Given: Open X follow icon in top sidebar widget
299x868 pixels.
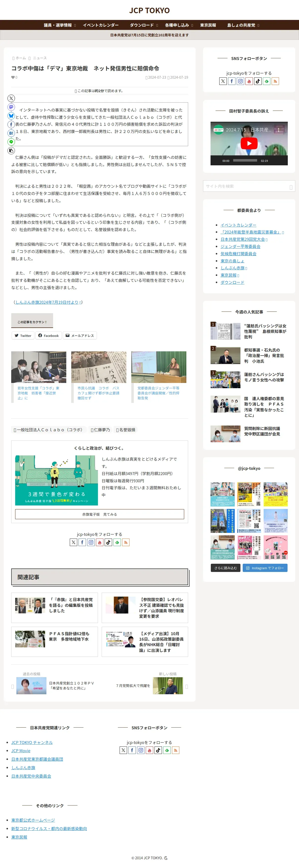Looking at the screenshot, I should (223, 81).
